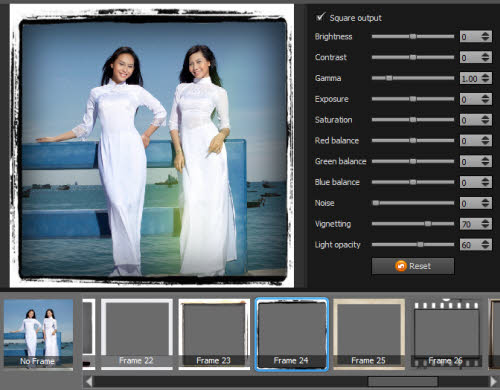Select the Frame 24 thumbnail
This screenshot has width=500, height=390.
pyautogui.click(x=292, y=334)
